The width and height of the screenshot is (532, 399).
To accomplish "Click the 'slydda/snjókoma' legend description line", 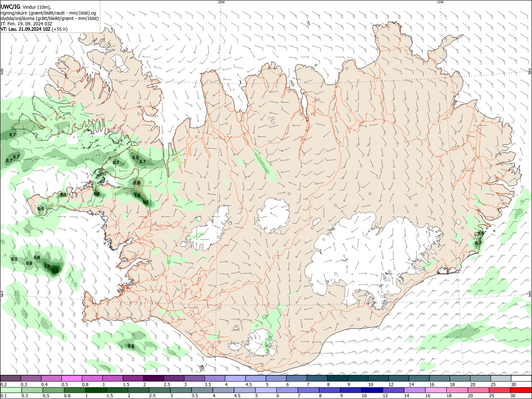I will (x=49, y=18).
